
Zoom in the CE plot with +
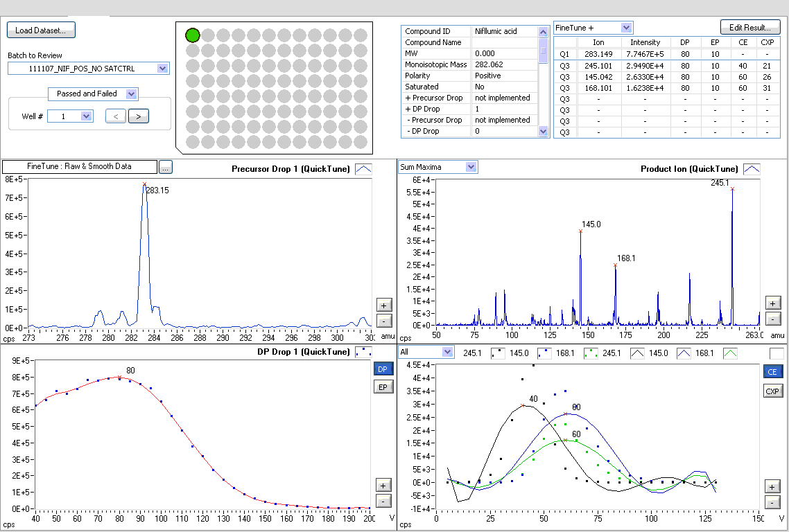coord(772,486)
